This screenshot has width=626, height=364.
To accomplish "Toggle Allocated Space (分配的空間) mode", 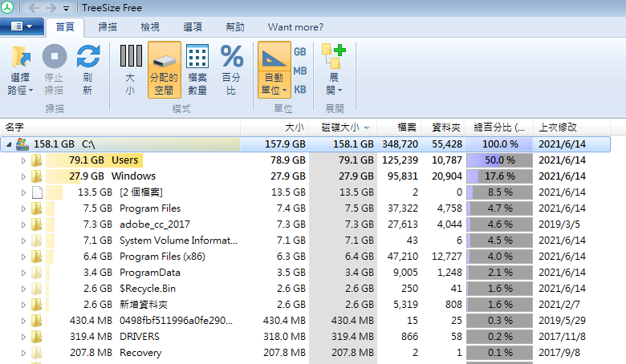I will click(164, 71).
